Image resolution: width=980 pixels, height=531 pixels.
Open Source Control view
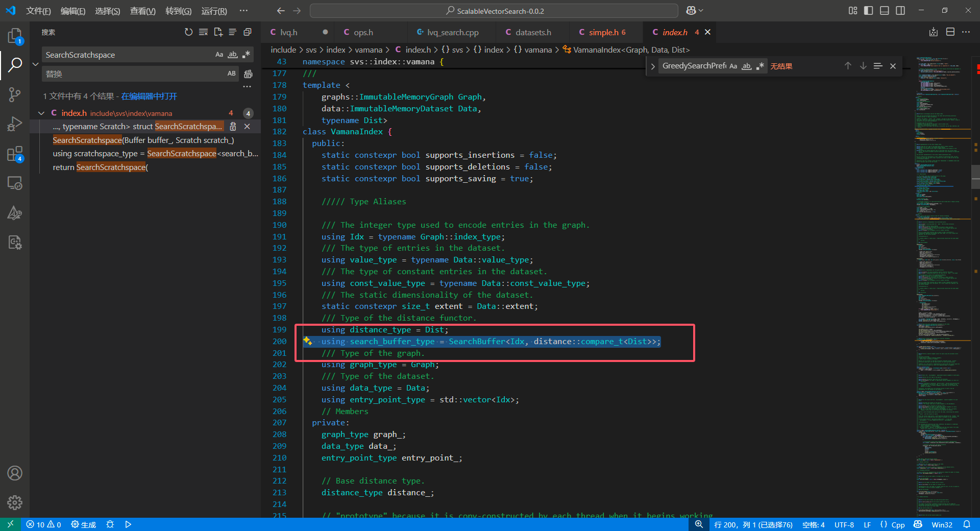(x=15, y=94)
